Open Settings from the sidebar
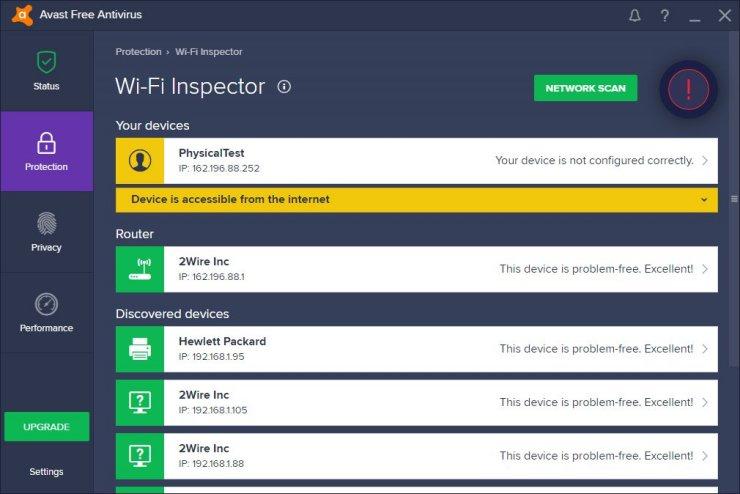Image resolution: width=740 pixels, height=494 pixels. point(46,472)
